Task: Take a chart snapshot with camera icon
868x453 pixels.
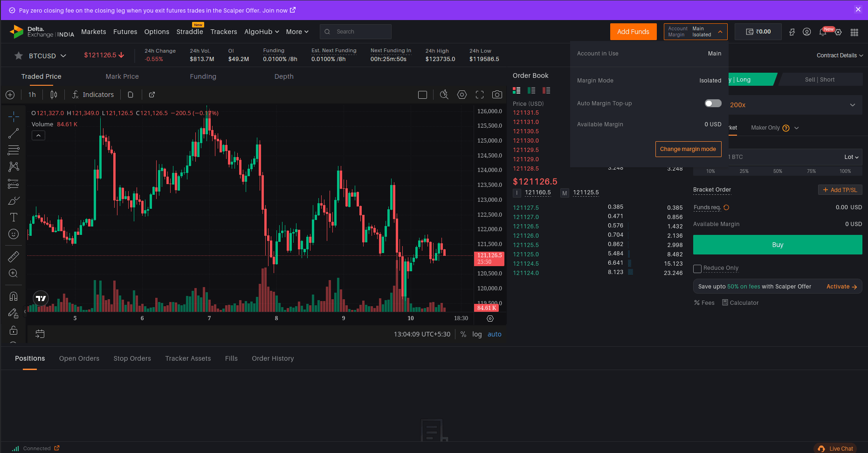Action: point(497,94)
